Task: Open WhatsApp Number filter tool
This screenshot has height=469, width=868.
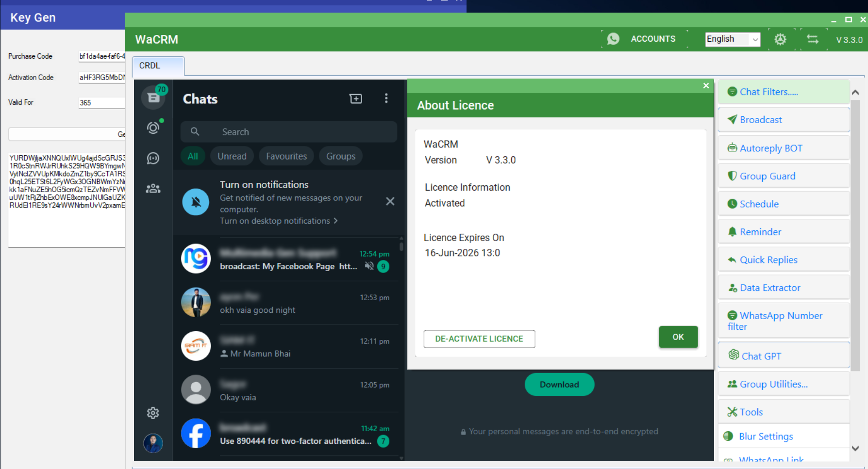Action: [x=784, y=321]
